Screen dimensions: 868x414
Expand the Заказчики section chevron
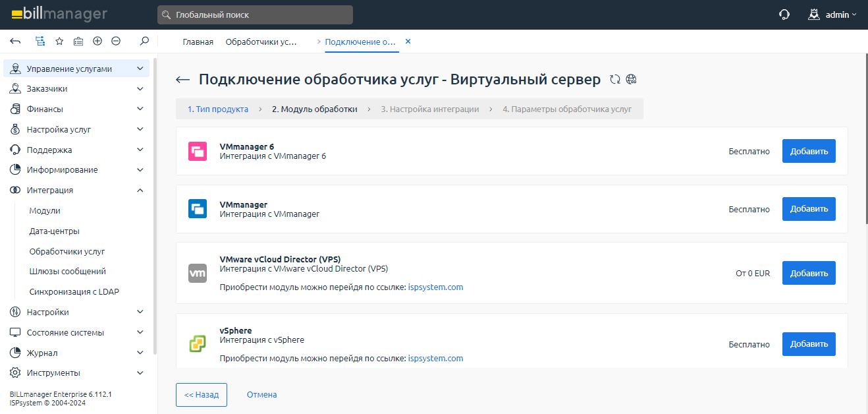point(140,88)
